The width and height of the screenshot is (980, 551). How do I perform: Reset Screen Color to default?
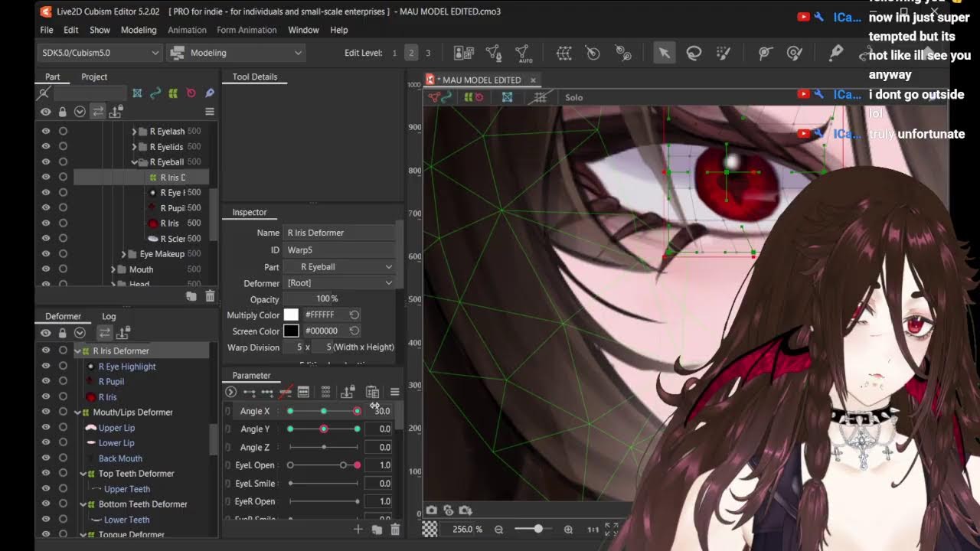(354, 331)
